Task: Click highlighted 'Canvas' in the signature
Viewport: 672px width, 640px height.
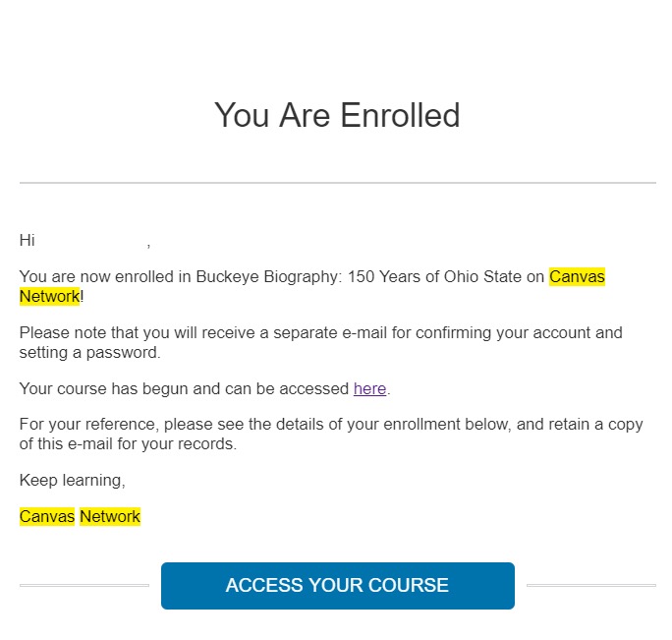Action: (47, 516)
